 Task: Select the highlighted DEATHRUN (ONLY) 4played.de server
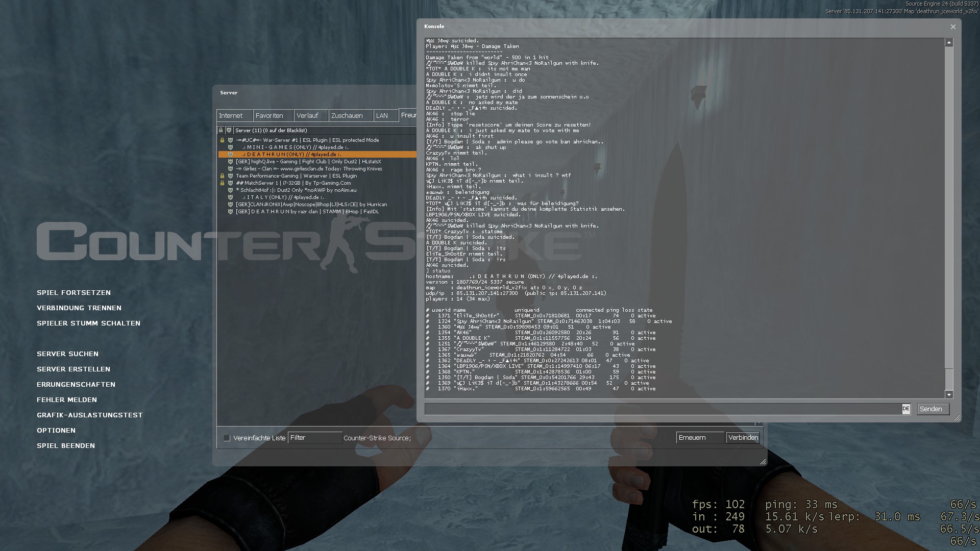tap(317, 155)
